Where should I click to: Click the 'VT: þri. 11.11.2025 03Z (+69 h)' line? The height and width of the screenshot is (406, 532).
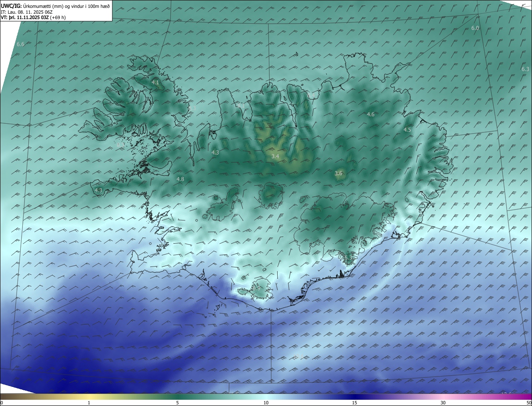tap(33, 17)
